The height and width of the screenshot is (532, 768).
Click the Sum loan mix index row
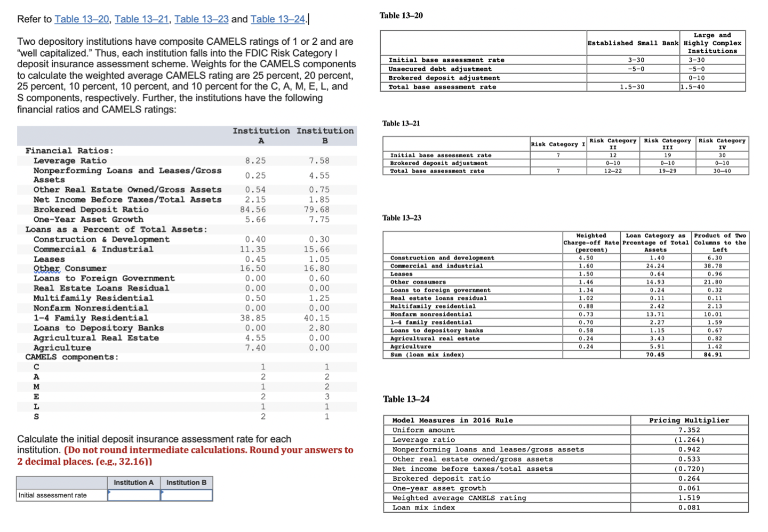tap(427, 354)
